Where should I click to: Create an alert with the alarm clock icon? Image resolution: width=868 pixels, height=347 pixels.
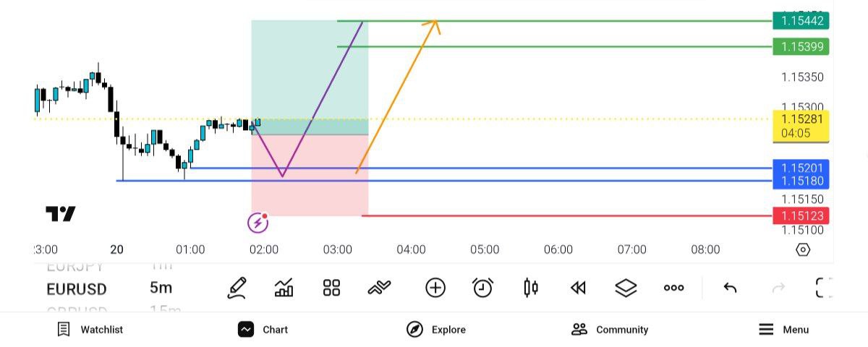coord(482,288)
